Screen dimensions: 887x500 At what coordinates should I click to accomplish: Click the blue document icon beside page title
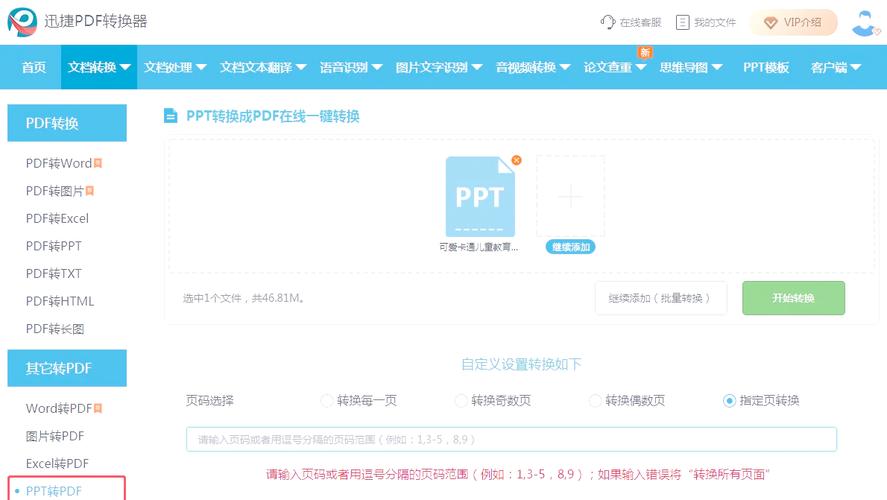(x=170, y=116)
